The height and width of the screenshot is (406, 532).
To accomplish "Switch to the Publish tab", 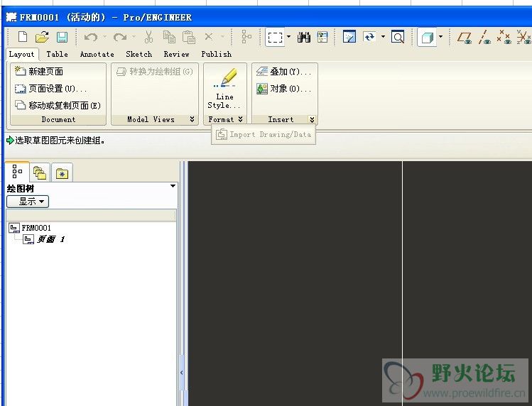I will [216, 54].
